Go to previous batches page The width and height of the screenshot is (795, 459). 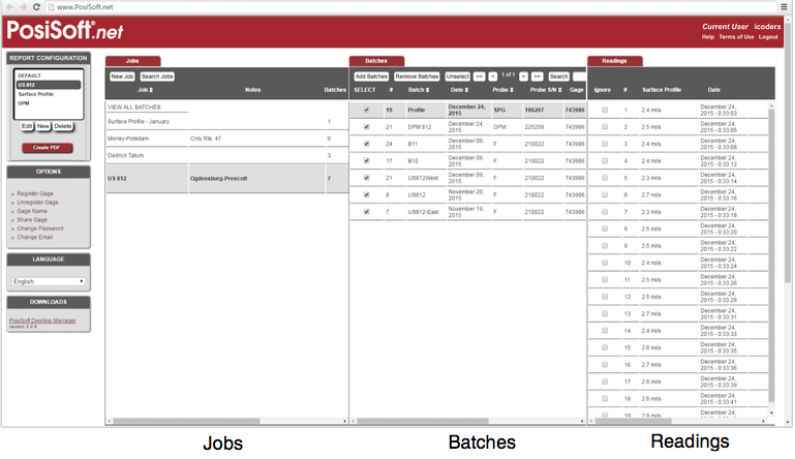pyautogui.click(x=493, y=76)
